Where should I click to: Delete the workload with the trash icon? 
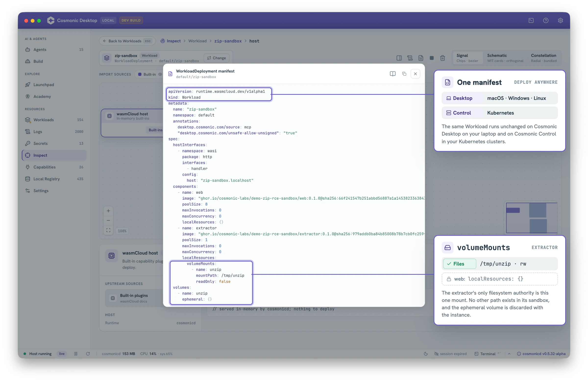point(442,58)
